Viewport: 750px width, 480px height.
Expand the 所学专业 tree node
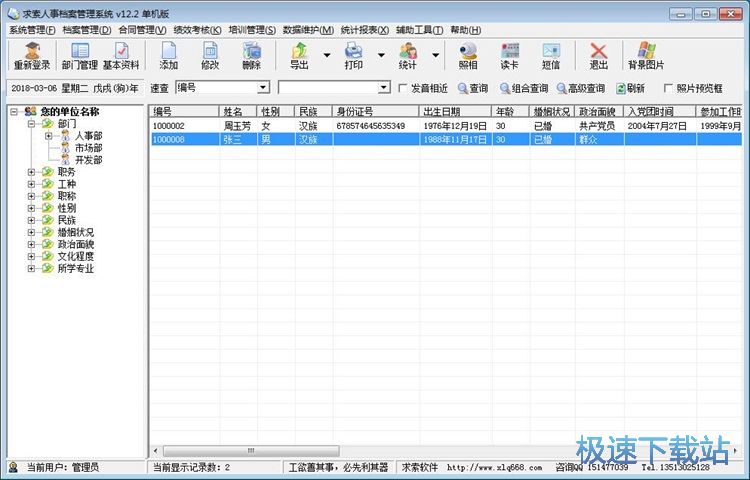32,269
